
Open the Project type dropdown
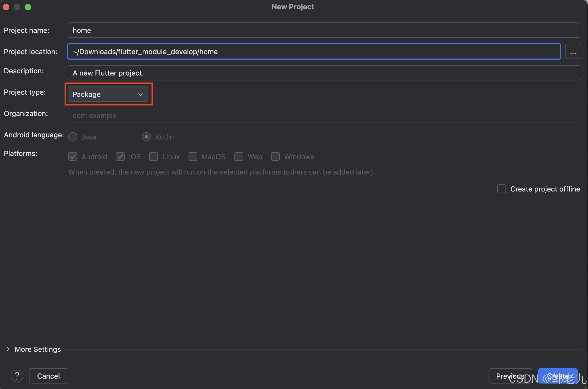tap(108, 94)
